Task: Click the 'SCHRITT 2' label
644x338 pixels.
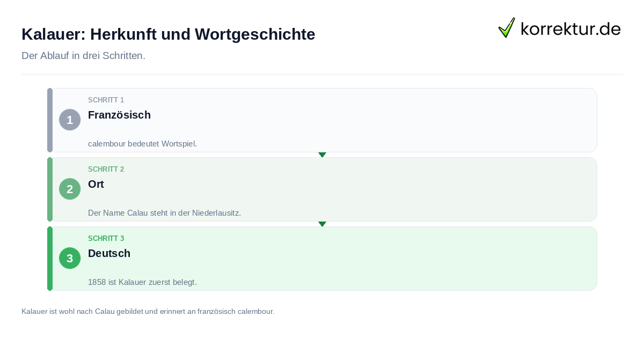Action: 106,170
